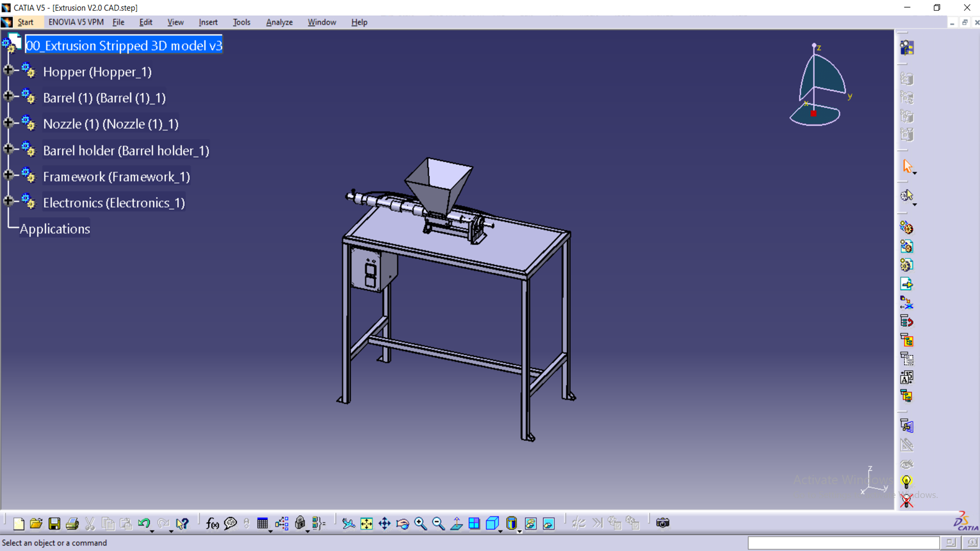
Task: Click the Zoom In magnifier
Action: [x=421, y=523]
